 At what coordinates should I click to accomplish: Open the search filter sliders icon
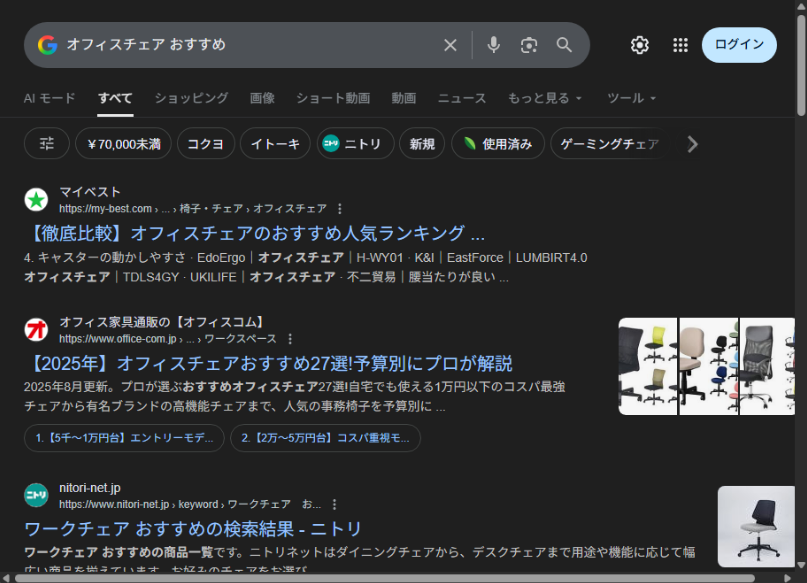pos(47,144)
